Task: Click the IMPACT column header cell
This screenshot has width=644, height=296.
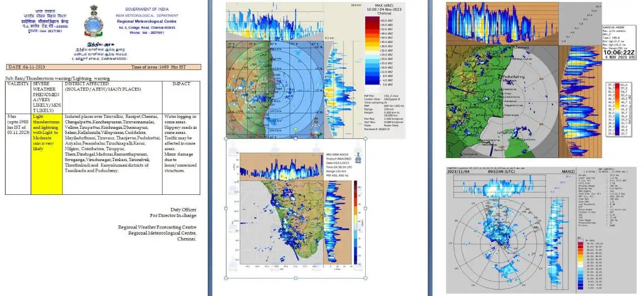Action: tap(181, 84)
